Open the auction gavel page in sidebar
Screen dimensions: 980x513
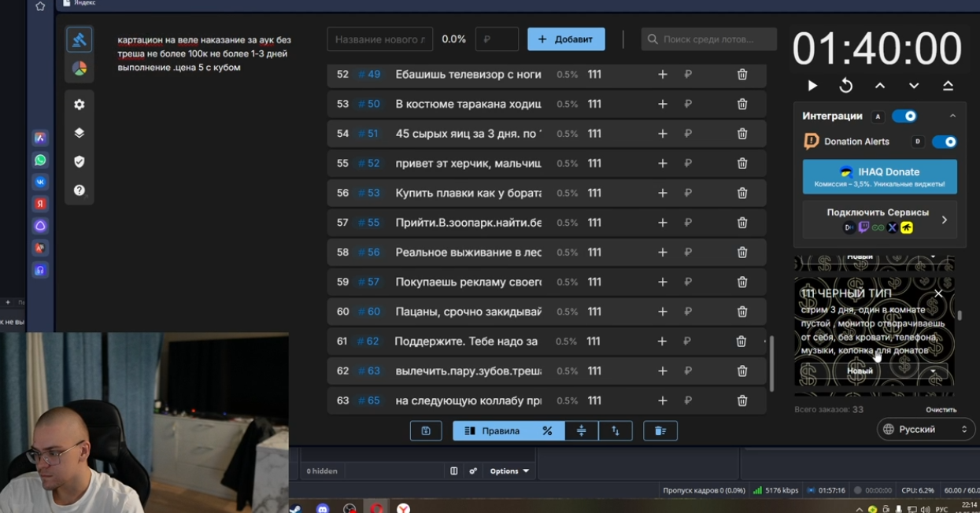click(x=80, y=39)
